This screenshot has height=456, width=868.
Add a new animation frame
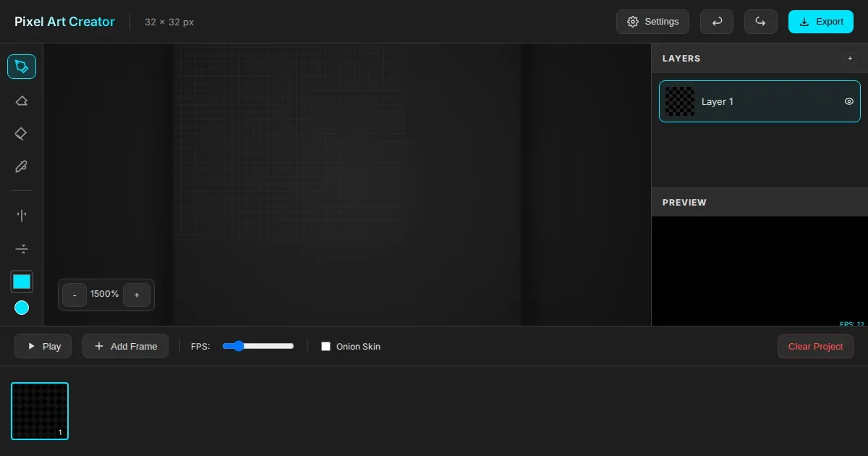pos(125,346)
